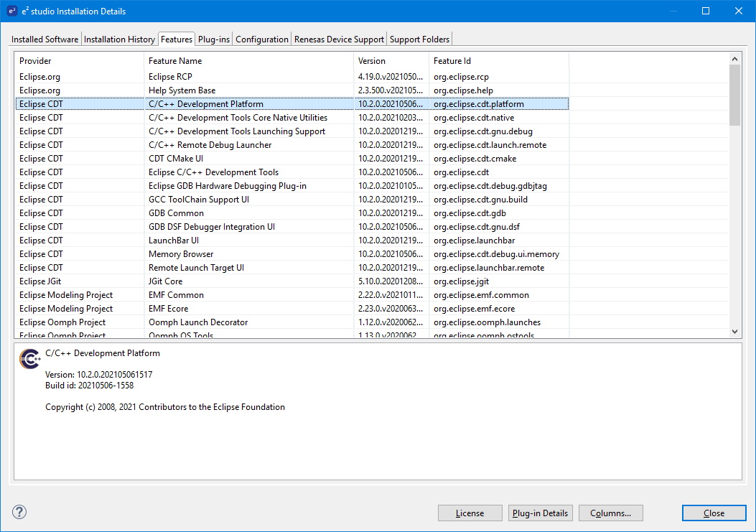756x532 pixels.
Task: Open Plug-in Details
Action: [540, 513]
